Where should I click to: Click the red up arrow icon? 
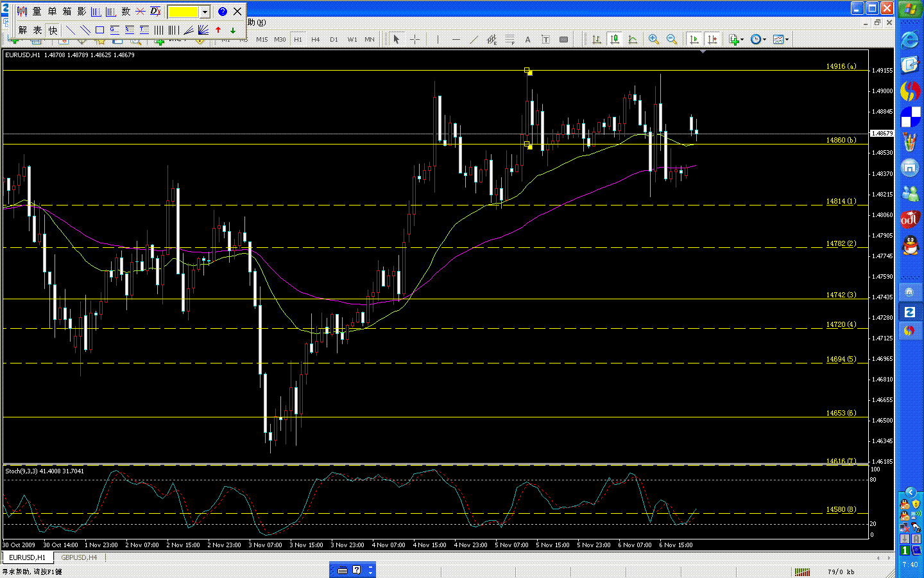218,30
